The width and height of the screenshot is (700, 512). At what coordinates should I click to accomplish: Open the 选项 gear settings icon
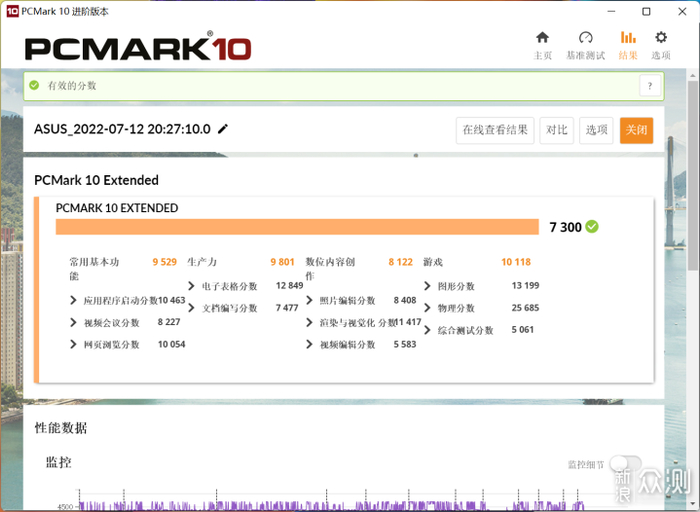pyautogui.click(x=661, y=37)
